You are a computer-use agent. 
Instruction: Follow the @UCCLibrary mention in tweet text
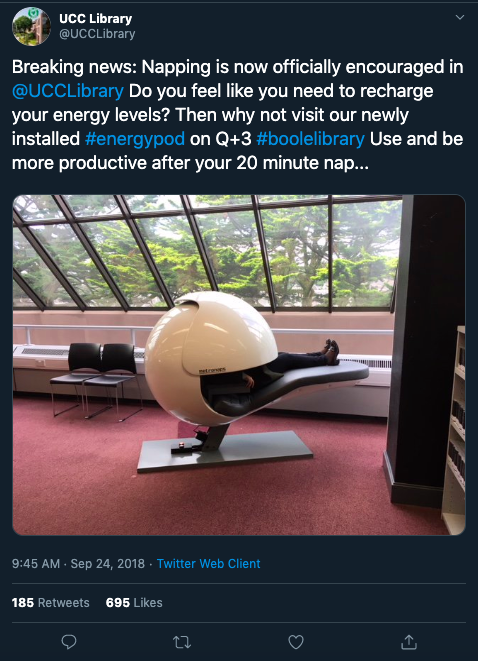point(68,91)
